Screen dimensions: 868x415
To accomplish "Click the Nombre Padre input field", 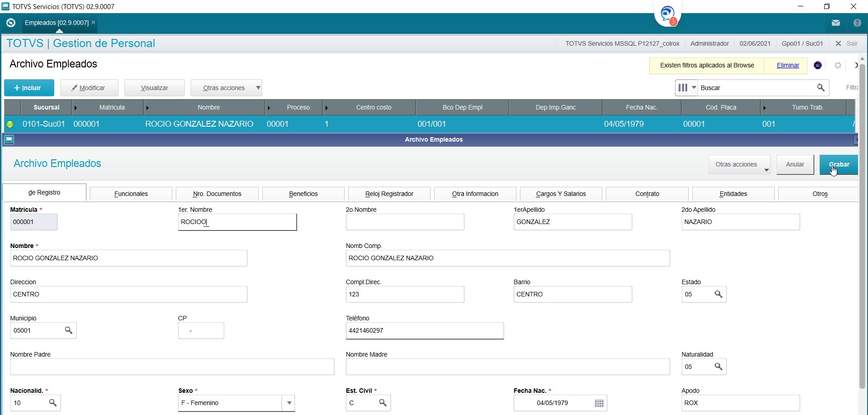I will (172, 367).
